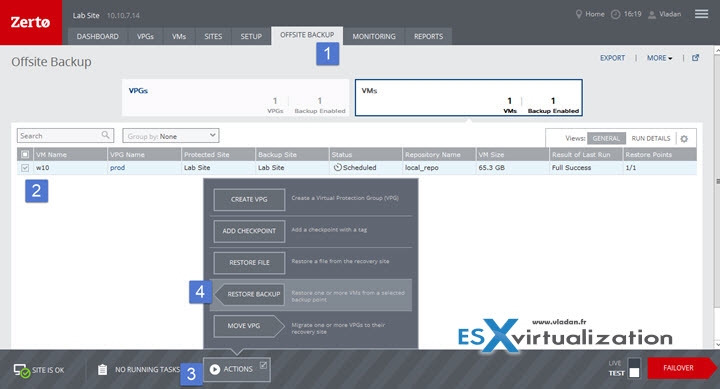
Task: Click the red FAILOVER button
Action: [681, 368]
